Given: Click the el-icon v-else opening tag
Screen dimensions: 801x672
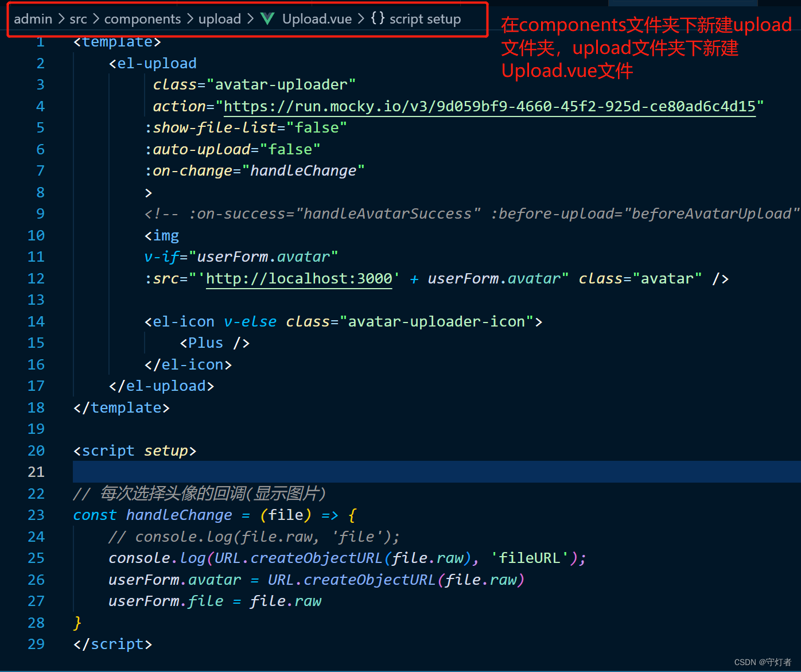Looking at the screenshot, I should point(343,321).
